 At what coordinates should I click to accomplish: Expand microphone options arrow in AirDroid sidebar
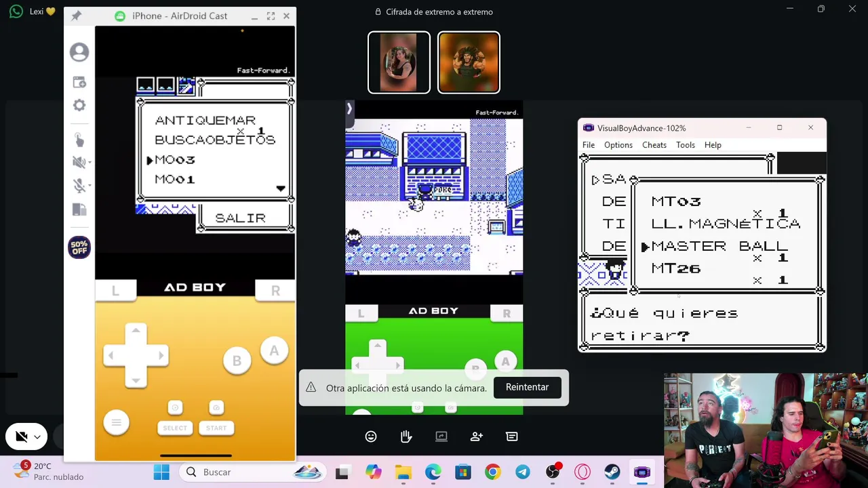[90, 186]
